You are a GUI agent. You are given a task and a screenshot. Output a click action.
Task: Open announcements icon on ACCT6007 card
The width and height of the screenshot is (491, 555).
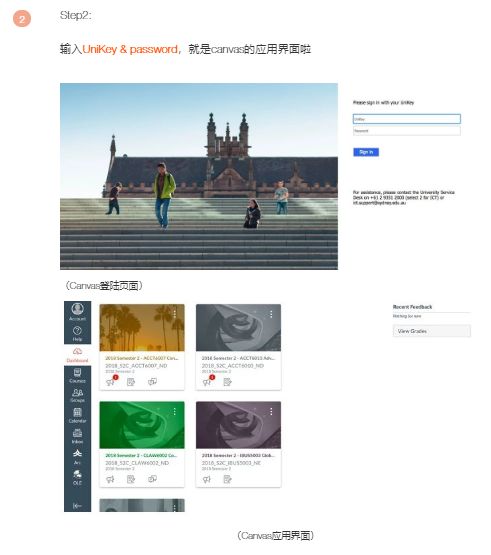pyautogui.click(x=110, y=382)
